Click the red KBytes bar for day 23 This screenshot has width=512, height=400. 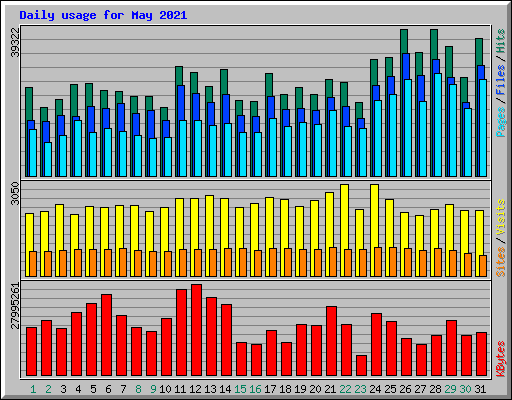362,366
